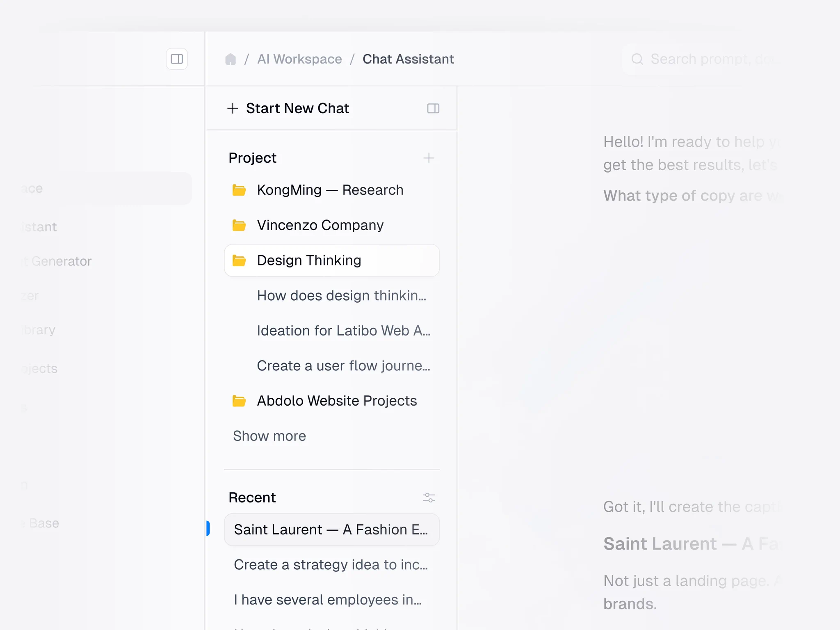Open chat 'How does design thinkin...'
This screenshot has height=630, width=840.
342,295
